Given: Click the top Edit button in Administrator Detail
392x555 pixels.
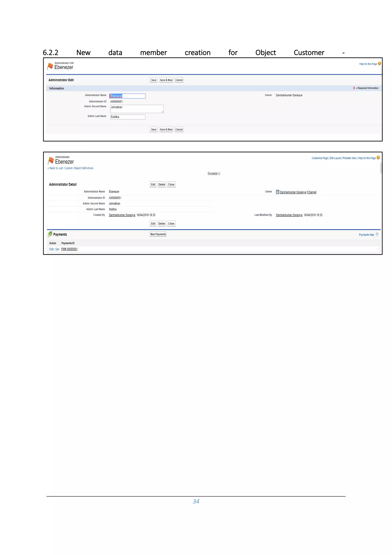Looking at the screenshot, I should pyautogui.click(x=153, y=184).
